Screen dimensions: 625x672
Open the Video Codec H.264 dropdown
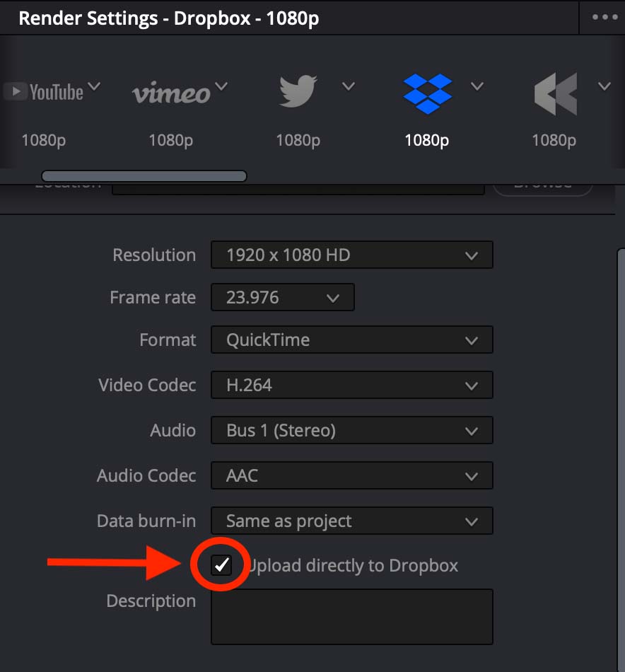tap(351, 385)
